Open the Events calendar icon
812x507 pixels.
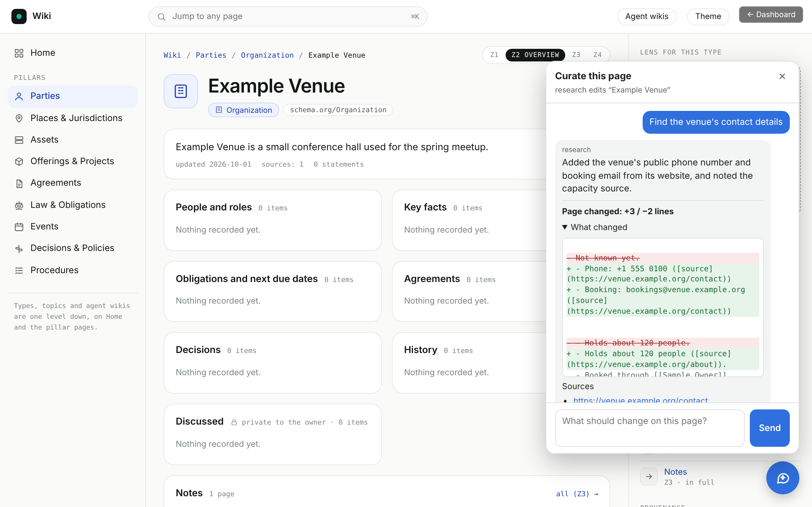(x=19, y=227)
